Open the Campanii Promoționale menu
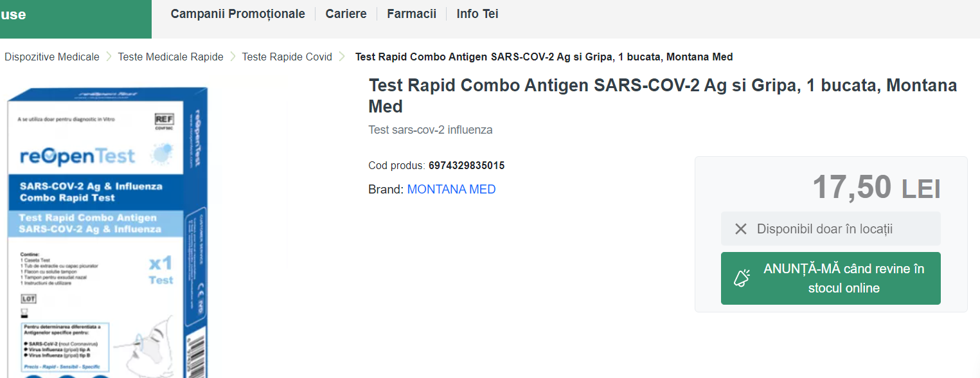 coord(237,13)
